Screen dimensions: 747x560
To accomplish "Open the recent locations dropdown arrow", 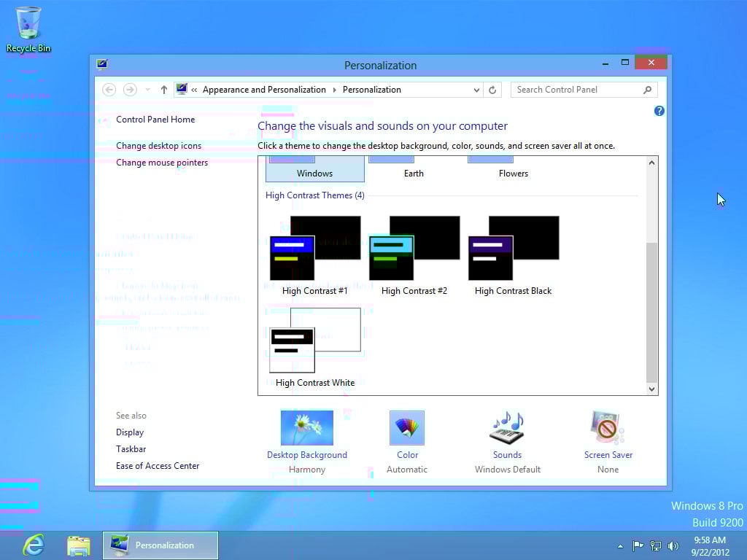I will (x=147, y=90).
